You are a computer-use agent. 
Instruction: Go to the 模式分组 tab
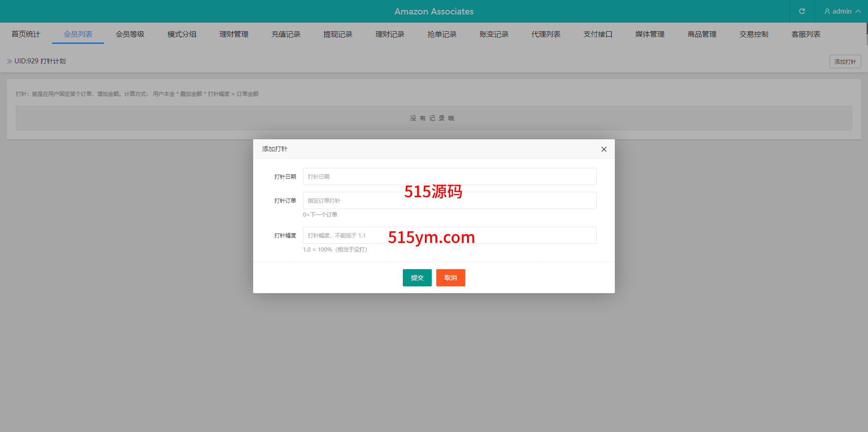click(182, 34)
